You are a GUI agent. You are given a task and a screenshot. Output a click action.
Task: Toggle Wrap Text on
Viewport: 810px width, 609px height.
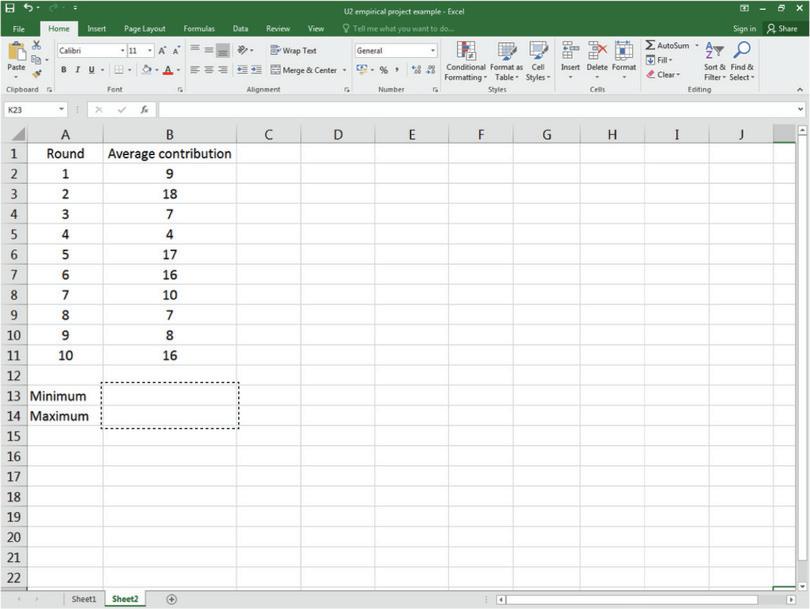(293, 51)
